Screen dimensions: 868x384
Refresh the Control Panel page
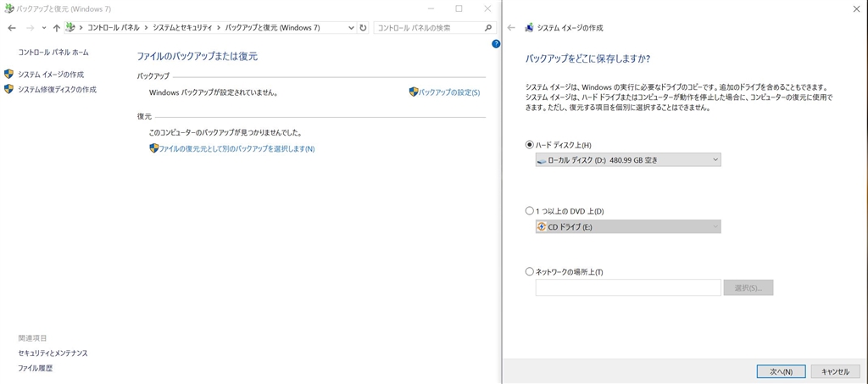[x=363, y=28]
